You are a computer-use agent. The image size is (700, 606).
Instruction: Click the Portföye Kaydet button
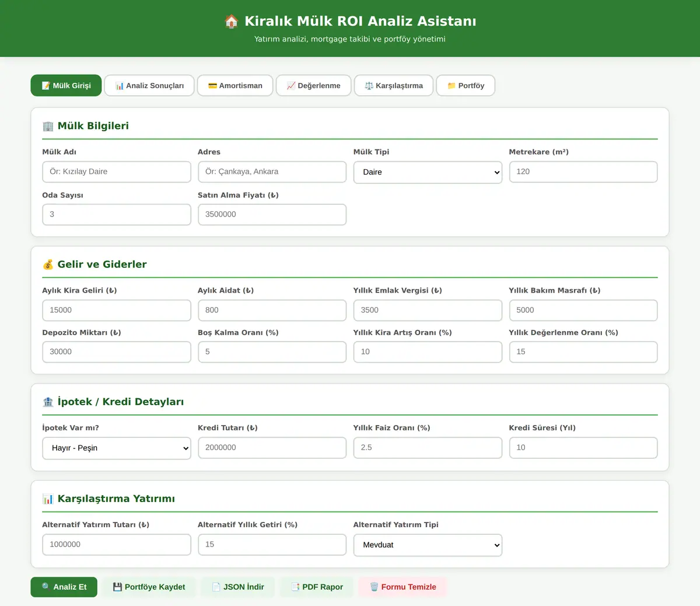point(149,587)
